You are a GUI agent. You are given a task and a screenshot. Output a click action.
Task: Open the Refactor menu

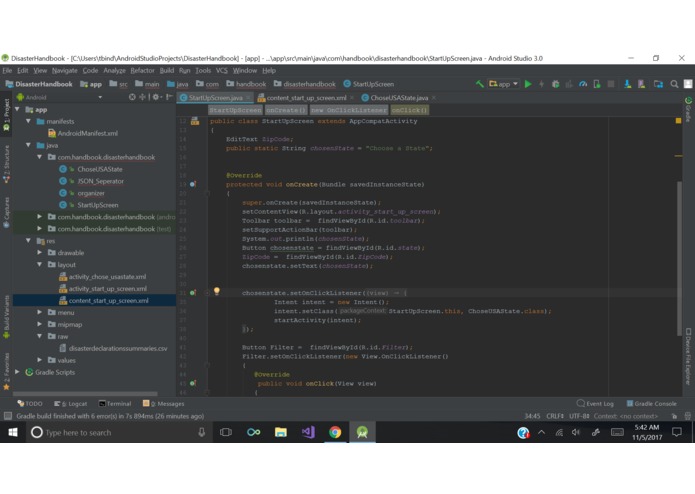(x=142, y=70)
